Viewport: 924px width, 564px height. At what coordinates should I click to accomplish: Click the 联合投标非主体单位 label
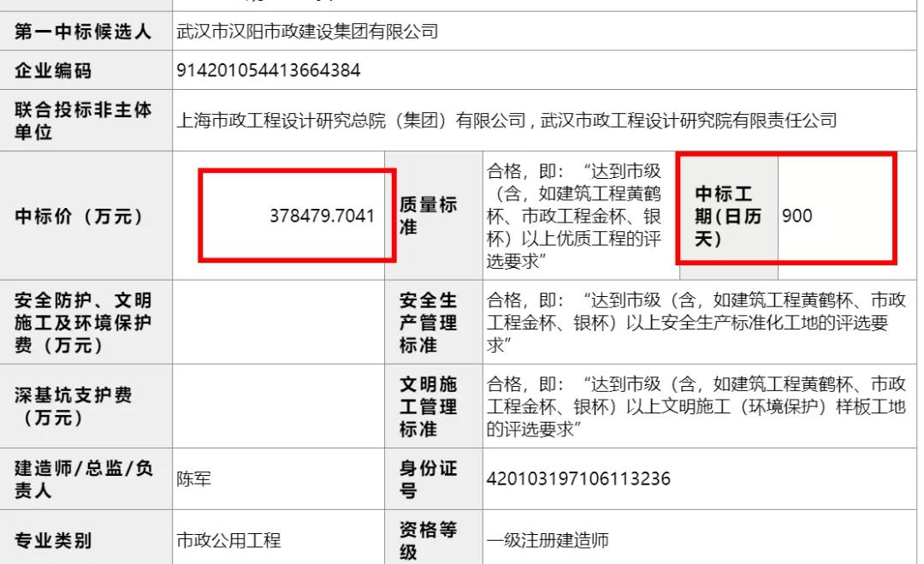point(83,121)
